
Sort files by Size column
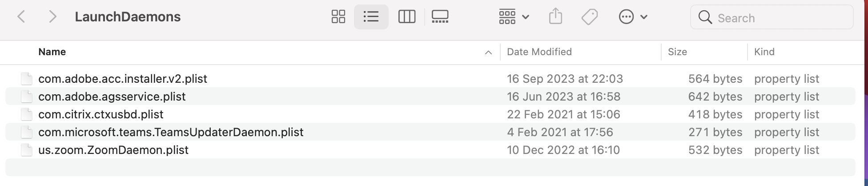677,52
